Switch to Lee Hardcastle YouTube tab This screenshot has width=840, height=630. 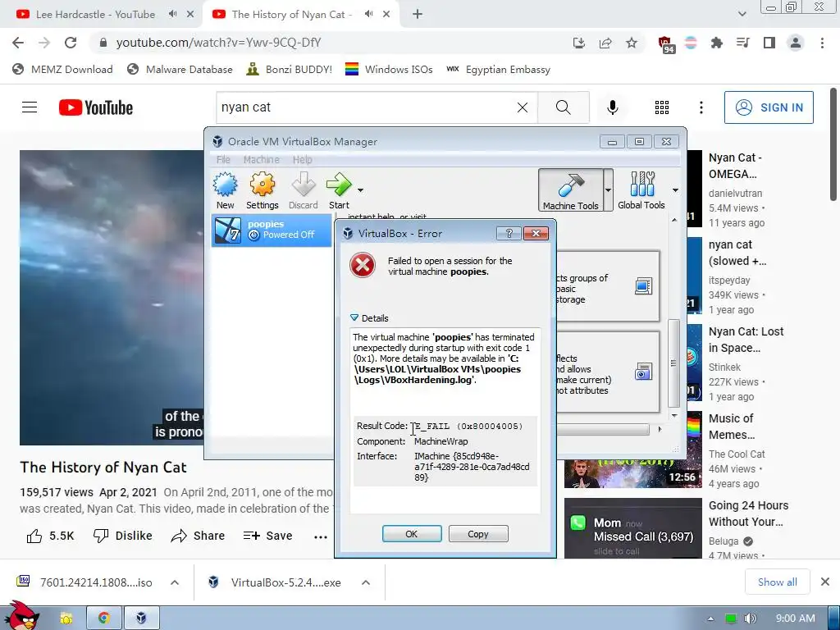(x=95, y=15)
